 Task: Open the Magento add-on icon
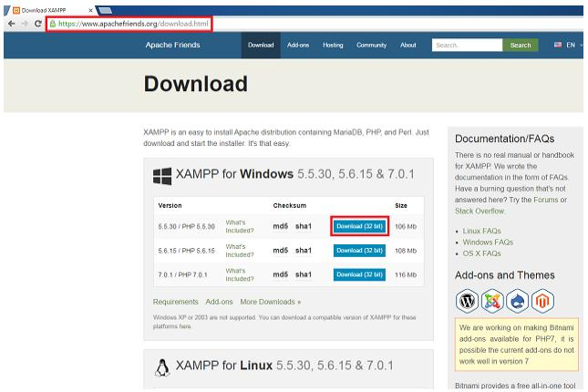coord(542,301)
